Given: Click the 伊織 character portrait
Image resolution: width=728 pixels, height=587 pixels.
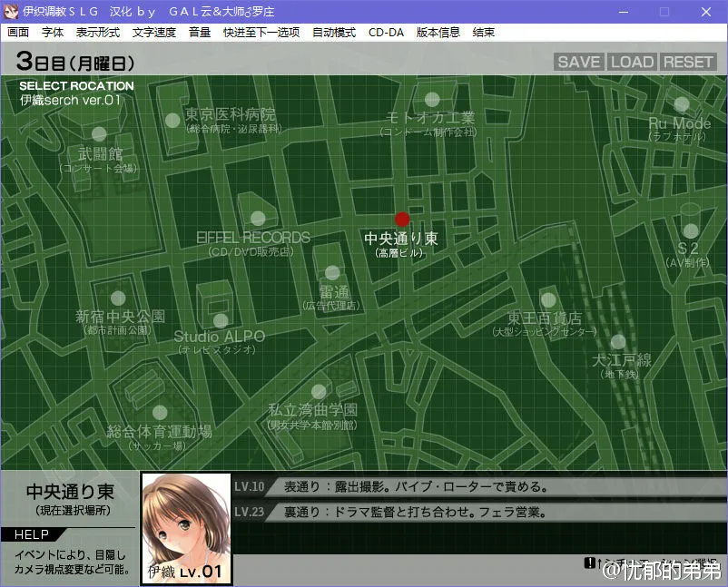Looking at the screenshot, I should click(185, 526).
